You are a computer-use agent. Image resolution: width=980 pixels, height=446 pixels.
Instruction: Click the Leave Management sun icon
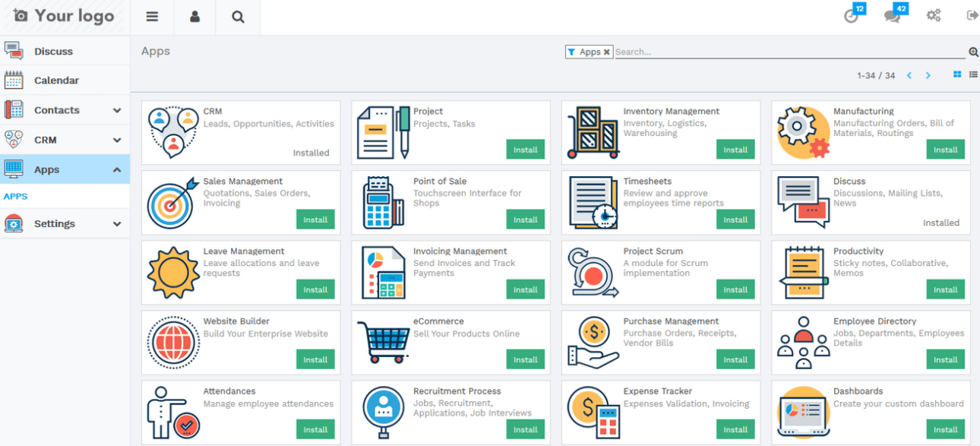tap(173, 272)
